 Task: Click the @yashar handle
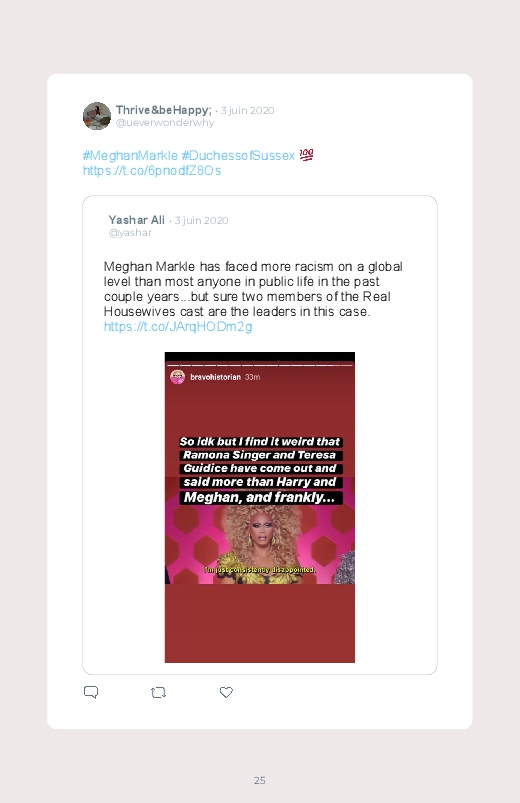point(130,233)
